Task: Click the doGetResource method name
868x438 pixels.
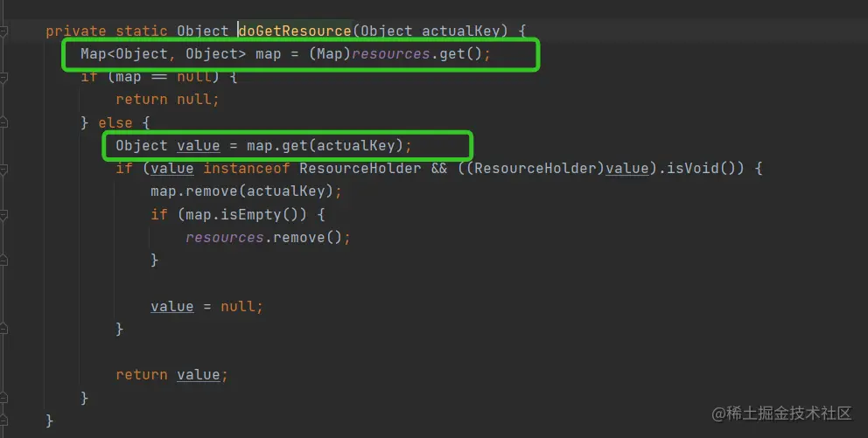Action: [x=295, y=31]
